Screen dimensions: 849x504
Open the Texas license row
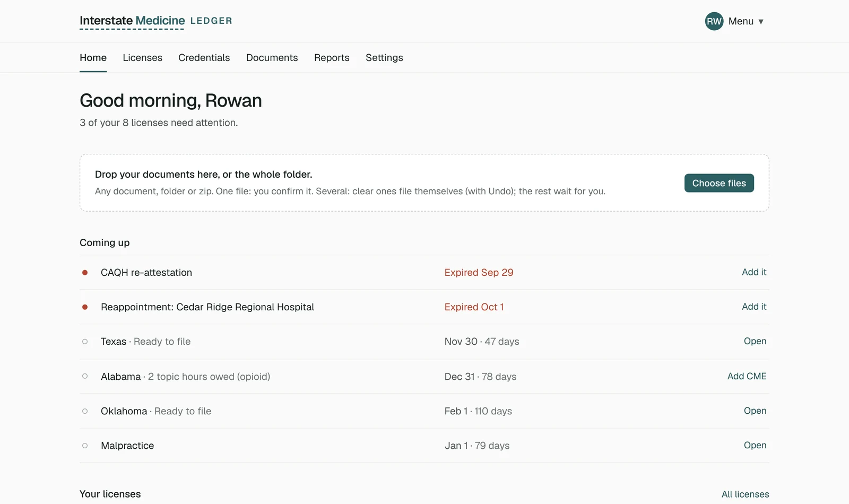click(755, 341)
